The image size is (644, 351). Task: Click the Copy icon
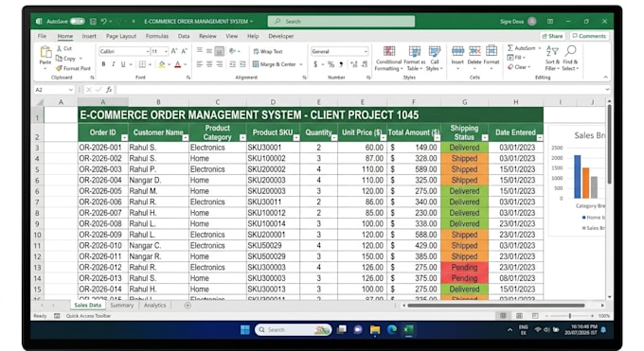[59, 59]
